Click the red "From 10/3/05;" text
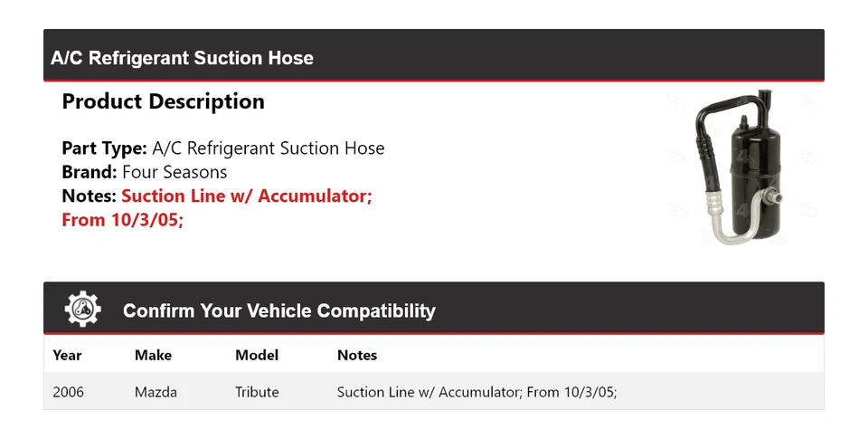Viewport: 868px width, 439px height. (x=123, y=219)
